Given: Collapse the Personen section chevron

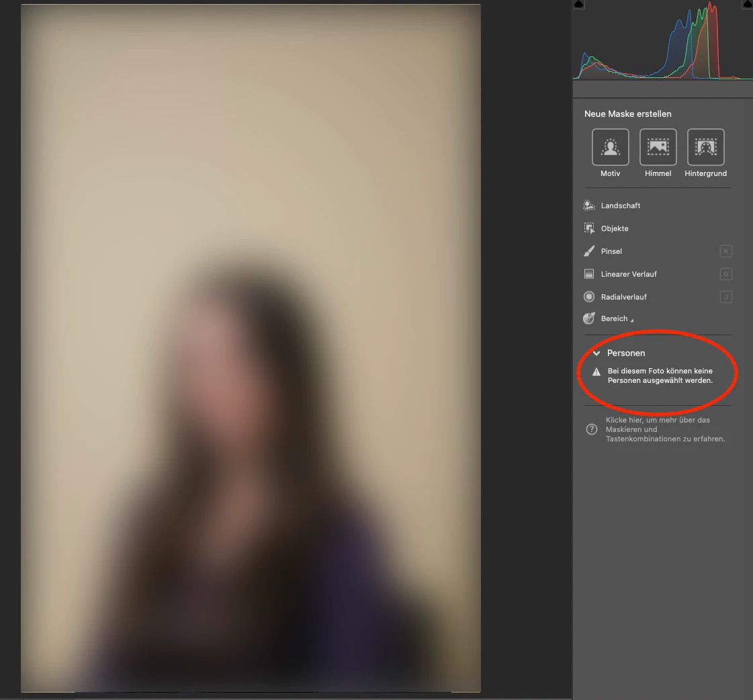Looking at the screenshot, I should 596,353.
